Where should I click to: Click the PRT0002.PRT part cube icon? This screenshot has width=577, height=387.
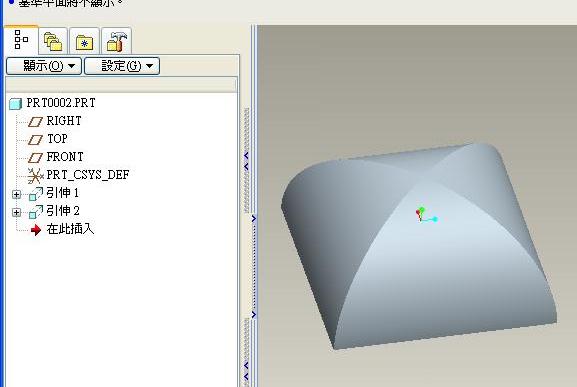coord(15,104)
